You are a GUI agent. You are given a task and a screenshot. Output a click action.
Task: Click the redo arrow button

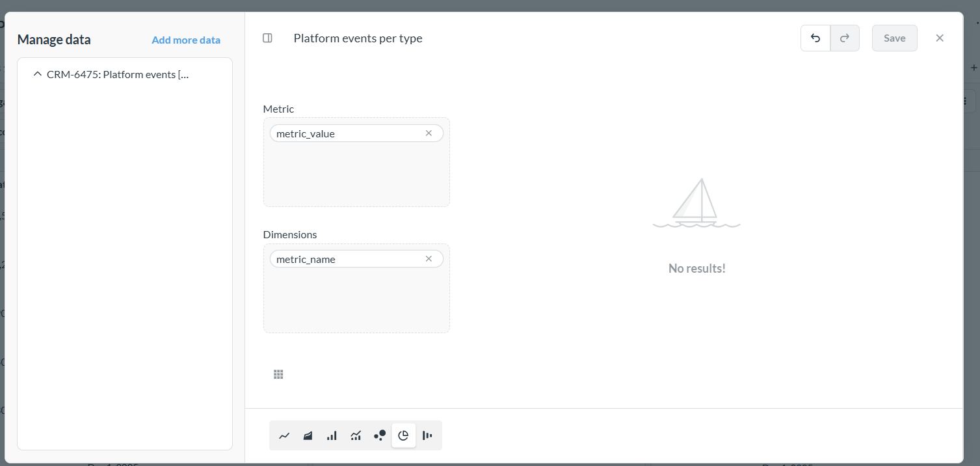pos(845,38)
